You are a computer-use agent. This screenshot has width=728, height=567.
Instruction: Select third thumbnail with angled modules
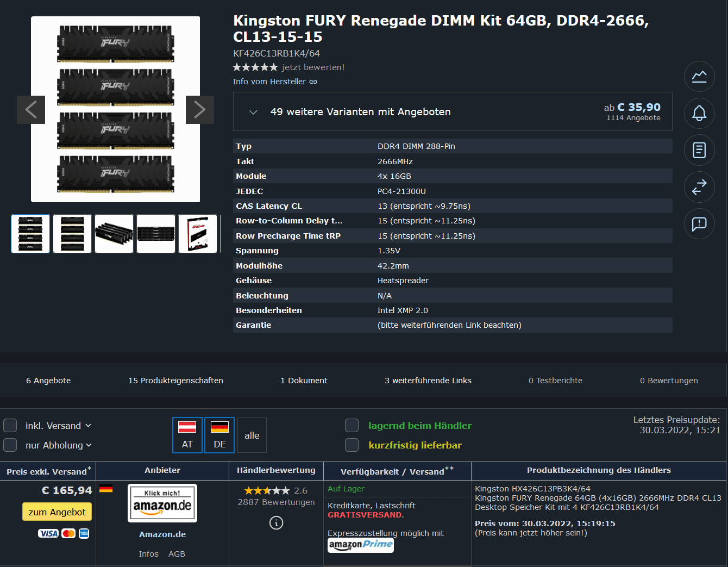click(x=114, y=234)
